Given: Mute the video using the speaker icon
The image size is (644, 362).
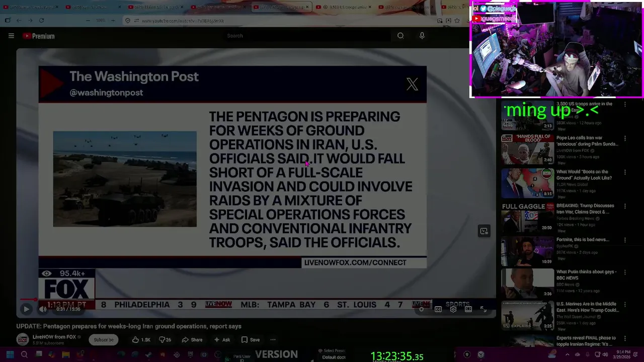Looking at the screenshot, I should tap(43, 309).
